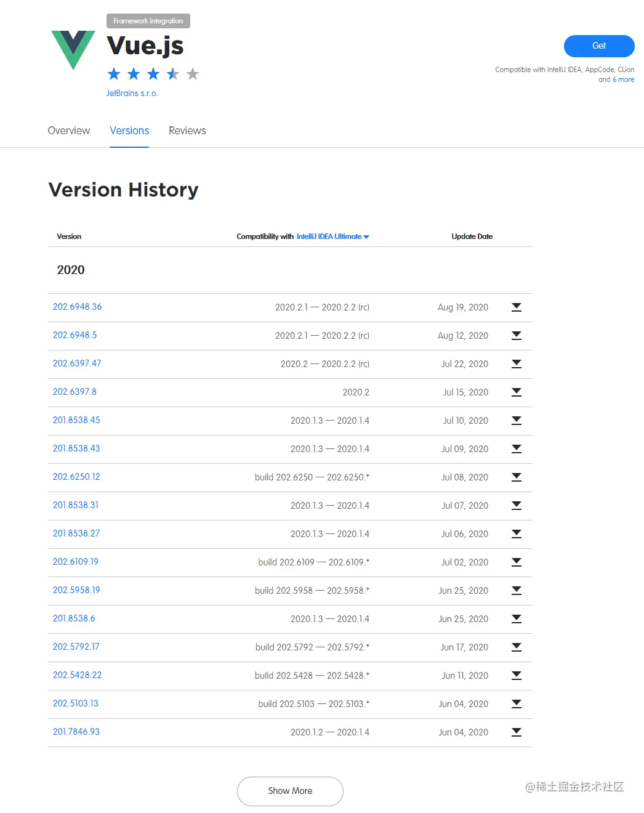Open version link 202.6948.5
Viewport: 644px width, 813px height.
[x=74, y=335]
